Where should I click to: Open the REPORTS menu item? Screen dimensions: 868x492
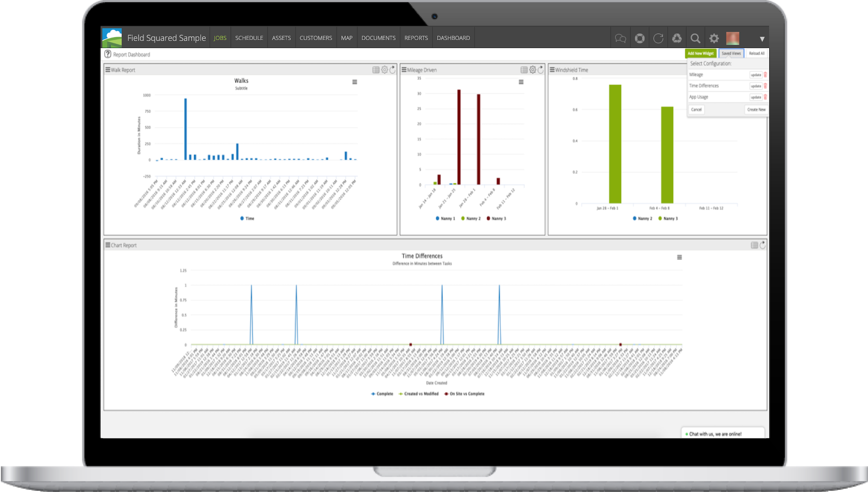click(416, 37)
